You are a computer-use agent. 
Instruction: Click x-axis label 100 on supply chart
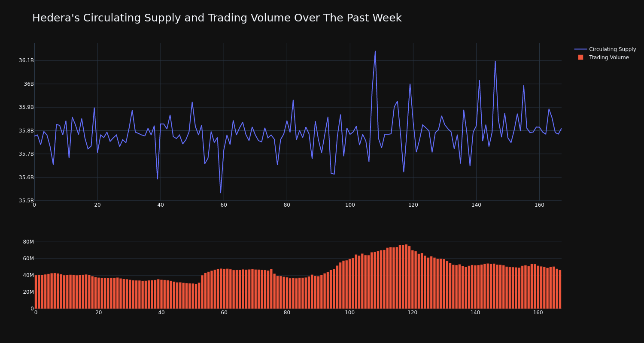coord(350,205)
